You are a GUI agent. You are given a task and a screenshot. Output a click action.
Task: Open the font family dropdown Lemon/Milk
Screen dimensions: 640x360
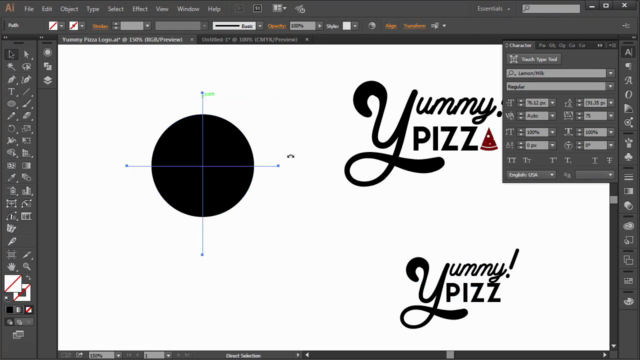click(611, 73)
